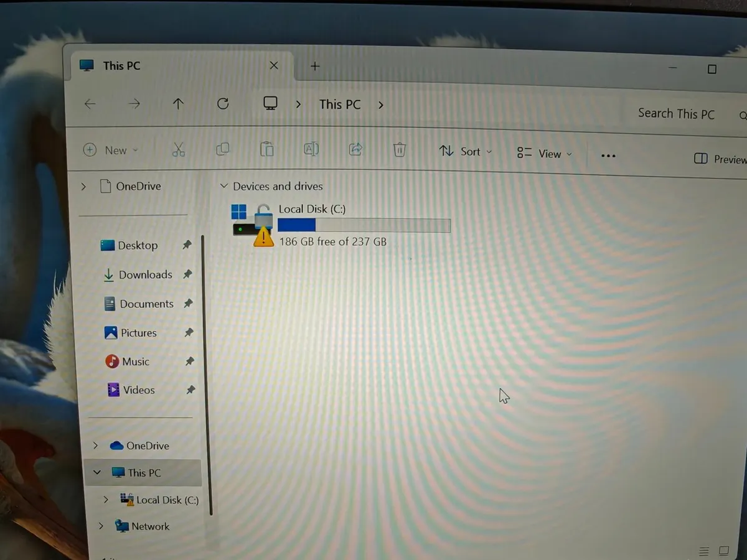
Task: Open the See more ellipsis menu
Action: coord(608,156)
